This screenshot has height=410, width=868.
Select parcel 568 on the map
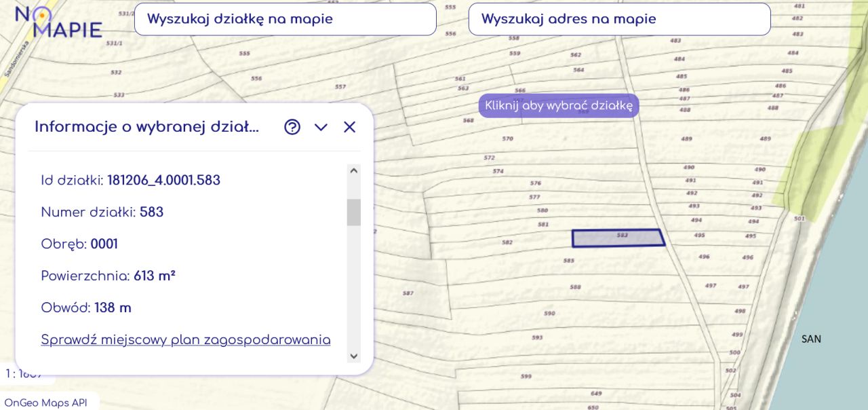[x=468, y=120]
